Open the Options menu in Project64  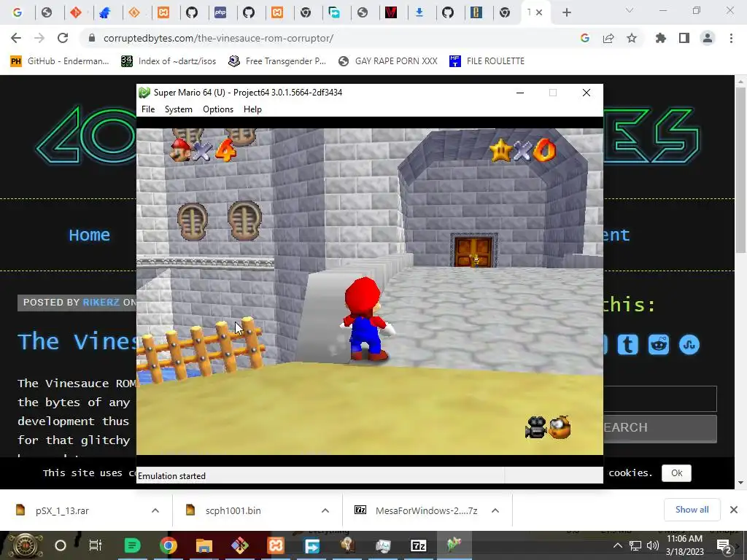click(218, 109)
